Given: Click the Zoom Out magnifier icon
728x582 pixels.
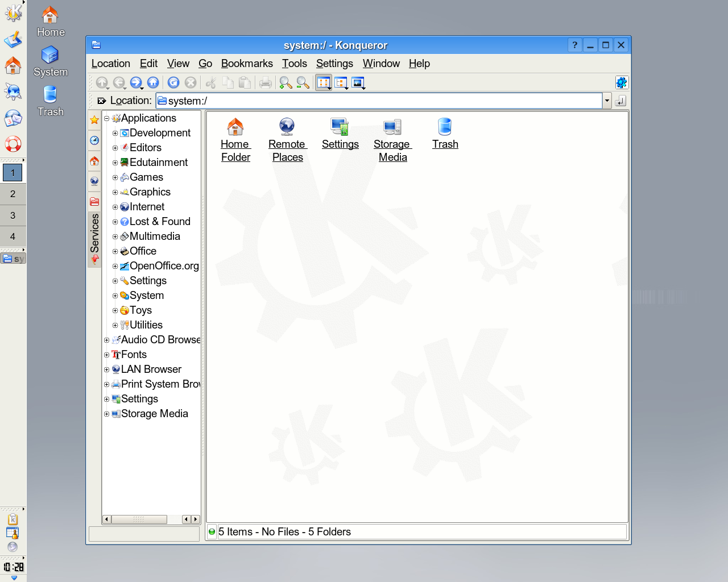Looking at the screenshot, I should tap(303, 83).
